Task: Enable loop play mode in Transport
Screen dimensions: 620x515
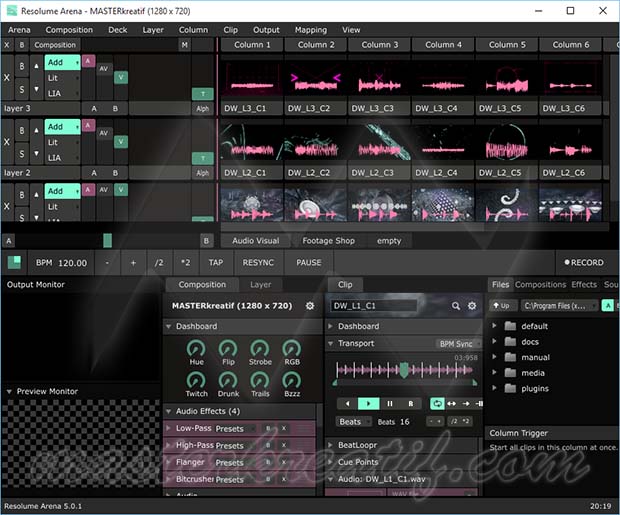Action: point(437,403)
